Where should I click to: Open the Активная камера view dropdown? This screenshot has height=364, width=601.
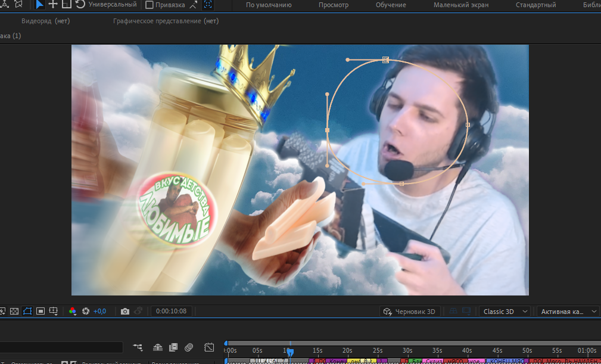[x=569, y=312]
